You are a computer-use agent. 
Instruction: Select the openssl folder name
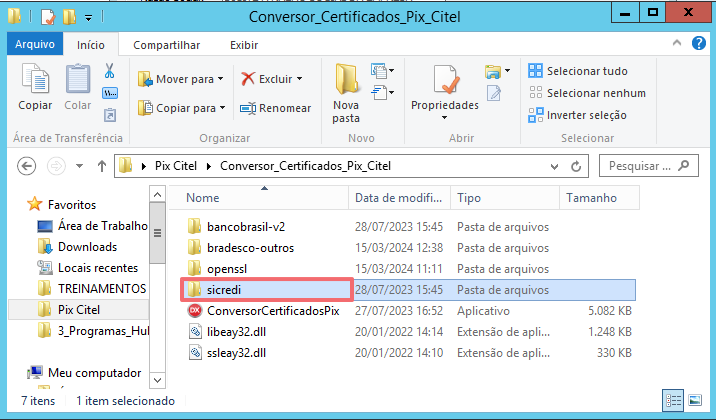pyautogui.click(x=227, y=269)
